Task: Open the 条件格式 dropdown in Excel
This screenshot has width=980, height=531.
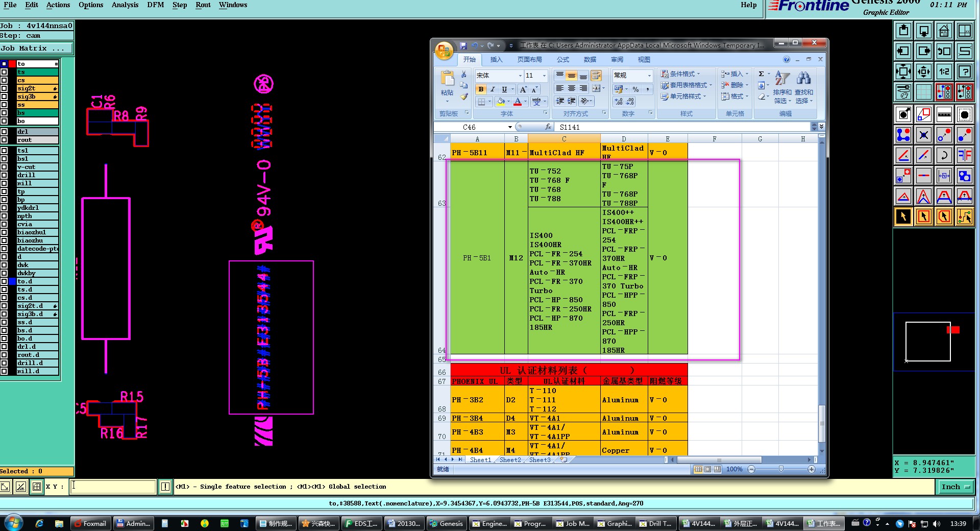Action: click(x=680, y=74)
